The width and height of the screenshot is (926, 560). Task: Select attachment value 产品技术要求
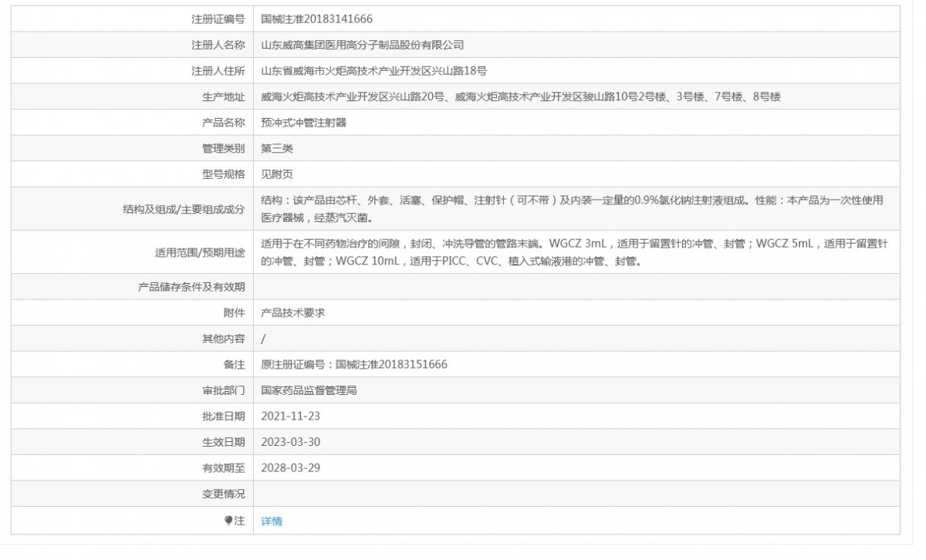(293, 313)
